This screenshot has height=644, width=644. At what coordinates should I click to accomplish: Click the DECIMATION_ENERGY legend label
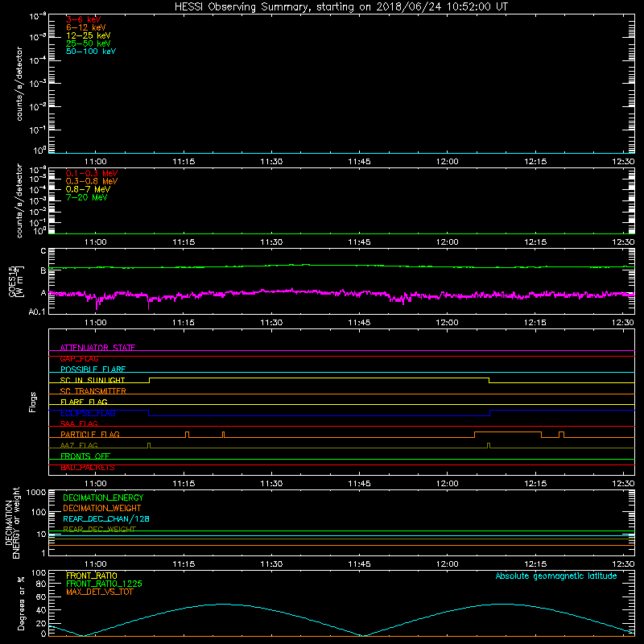pyautogui.click(x=103, y=497)
